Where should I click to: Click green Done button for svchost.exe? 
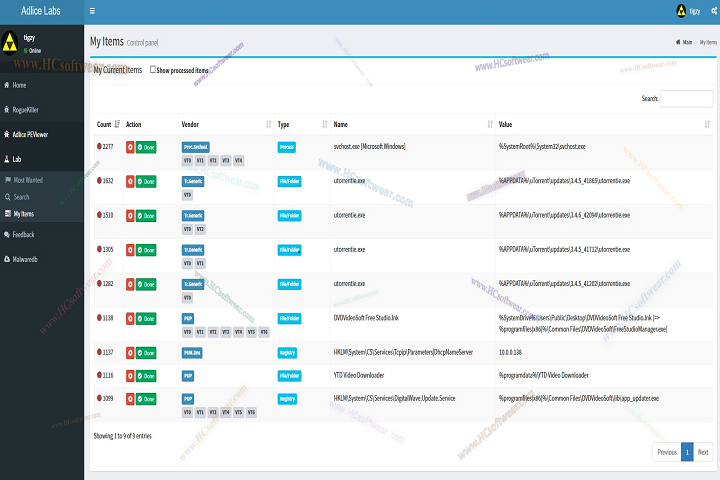pos(147,147)
